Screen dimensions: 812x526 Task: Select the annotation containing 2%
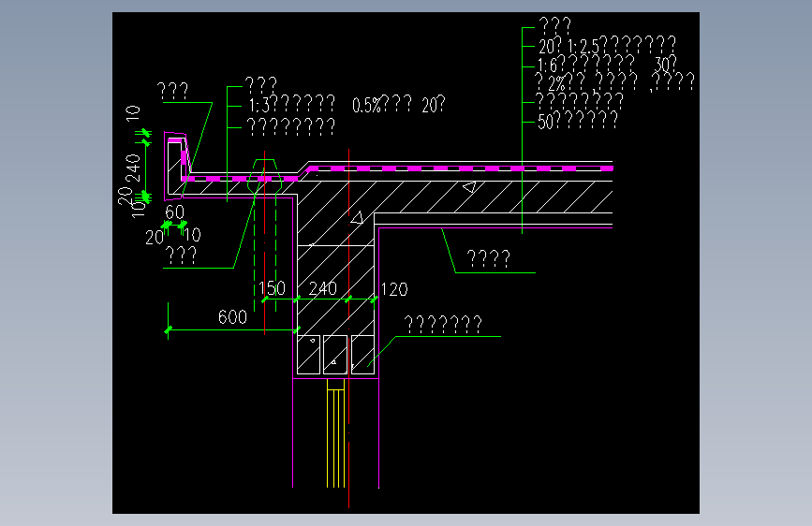[614, 81]
